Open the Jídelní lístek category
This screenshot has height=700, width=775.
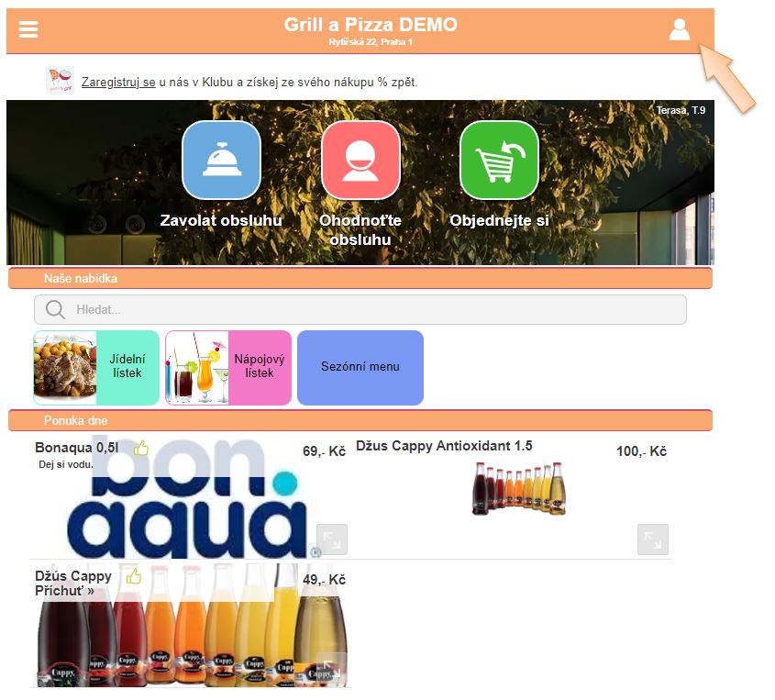click(x=96, y=368)
